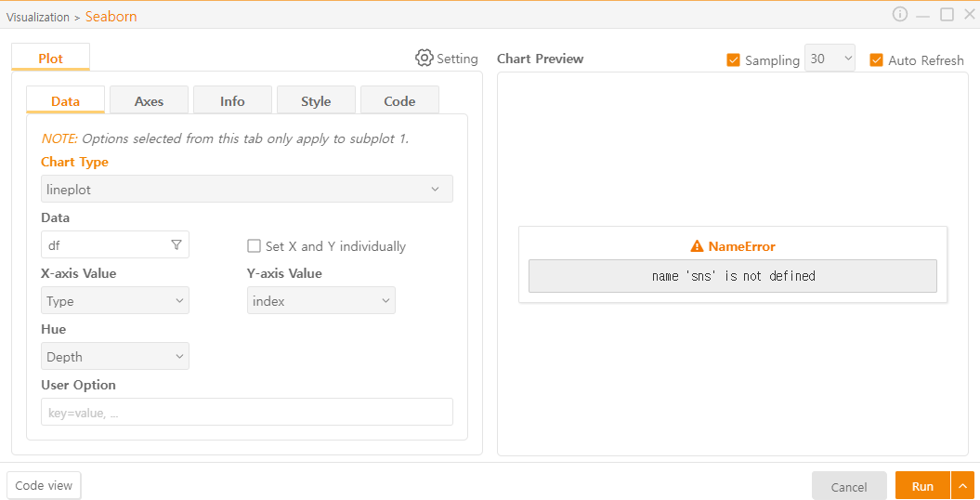Click the User Option label
Screen dimensions: 980x500
(78, 385)
